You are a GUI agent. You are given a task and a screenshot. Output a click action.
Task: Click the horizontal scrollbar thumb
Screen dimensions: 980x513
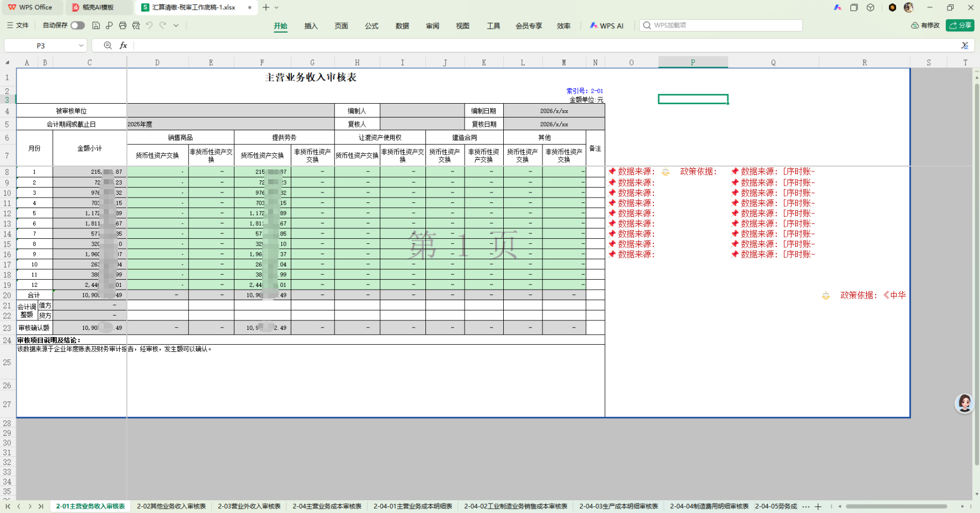[897, 506]
